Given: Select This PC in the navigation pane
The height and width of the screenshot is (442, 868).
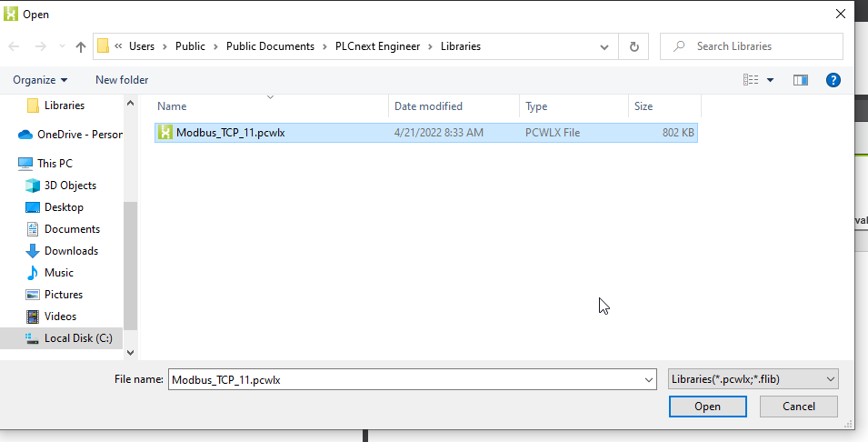Looking at the screenshot, I should coord(55,164).
